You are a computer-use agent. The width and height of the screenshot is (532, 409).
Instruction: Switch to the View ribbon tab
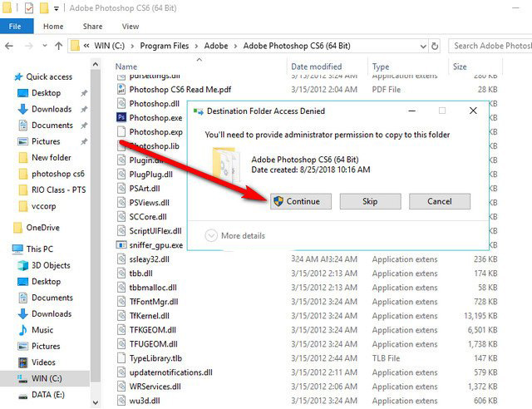[131, 27]
